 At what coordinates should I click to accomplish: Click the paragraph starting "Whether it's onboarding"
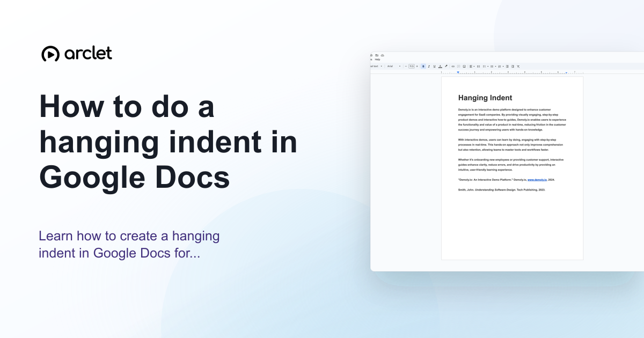point(511,165)
